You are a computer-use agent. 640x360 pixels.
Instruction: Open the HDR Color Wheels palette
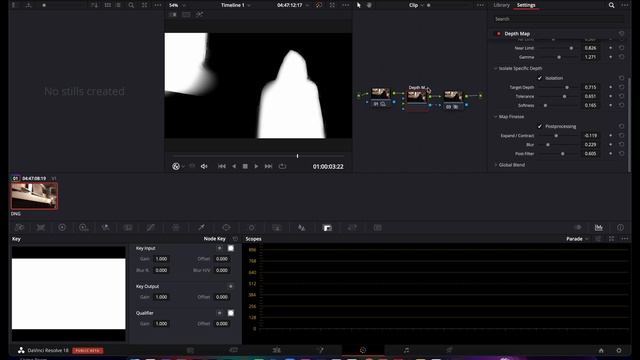[84, 227]
